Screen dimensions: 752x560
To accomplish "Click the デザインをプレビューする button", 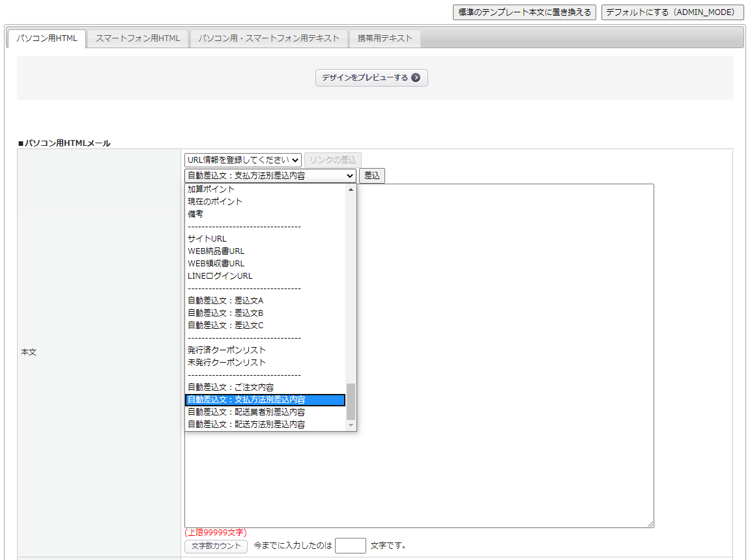I will tap(371, 78).
